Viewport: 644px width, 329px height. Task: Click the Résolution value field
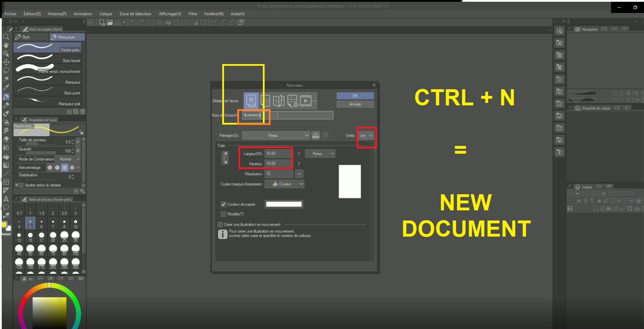pos(279,174)
